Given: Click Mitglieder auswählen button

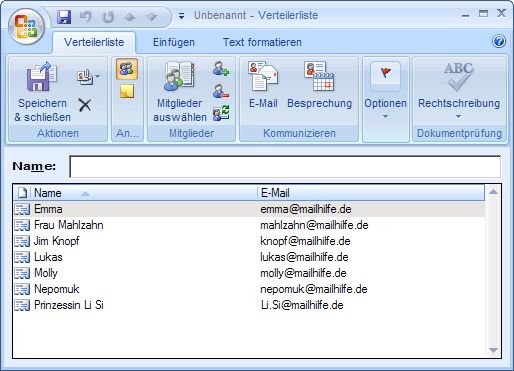Looking at the screenshot, I should pos(180,92).
